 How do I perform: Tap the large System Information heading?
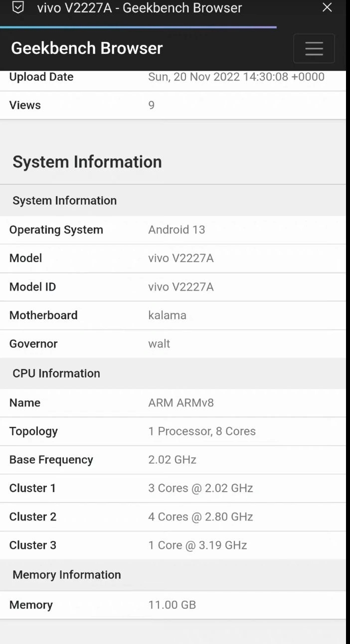point(87,162)
